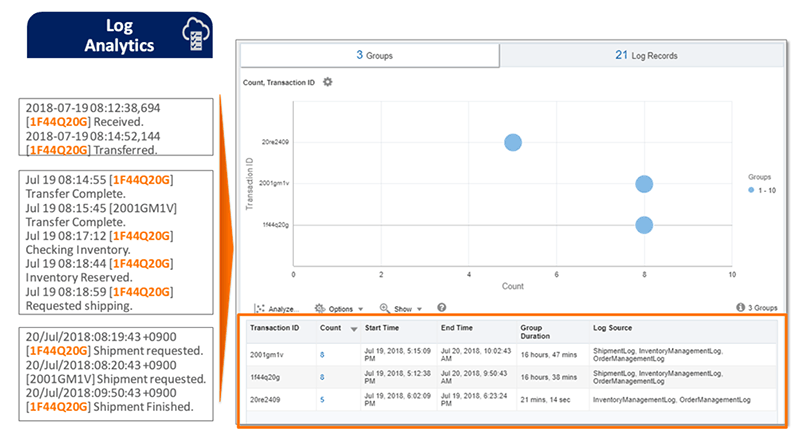Open count link 5 for 20re2409
800x444 pixels.
pyautogui.click(x=322, y=400)
